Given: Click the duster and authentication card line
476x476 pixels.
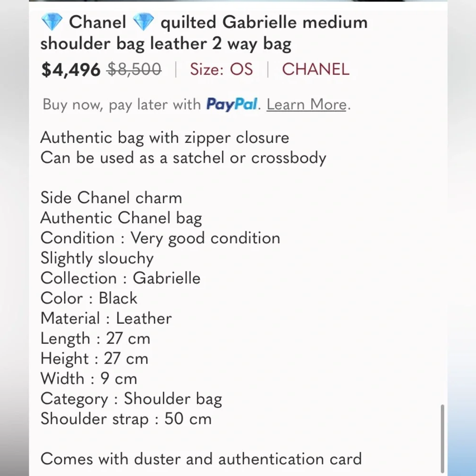Looking at the screenshot, I should point(201,459).
